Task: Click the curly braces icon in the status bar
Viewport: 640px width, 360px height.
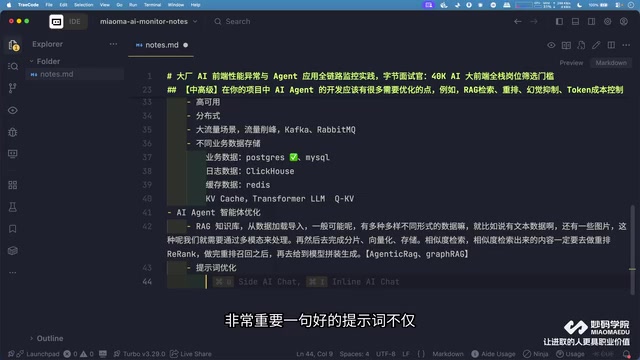Action: 421,354
